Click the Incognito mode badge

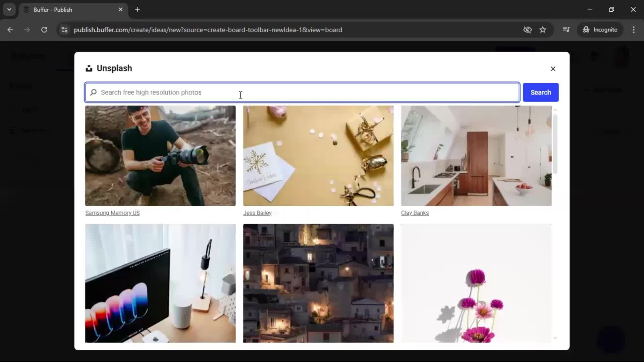[x=600, y=30]
